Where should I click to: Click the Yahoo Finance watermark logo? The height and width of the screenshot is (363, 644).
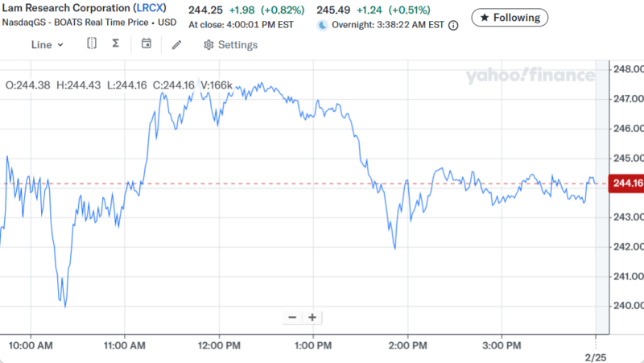point(529,76)
